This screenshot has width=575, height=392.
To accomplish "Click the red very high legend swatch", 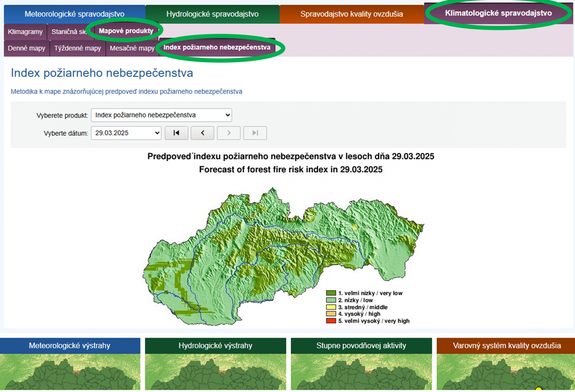I will [x=331, y=321].
